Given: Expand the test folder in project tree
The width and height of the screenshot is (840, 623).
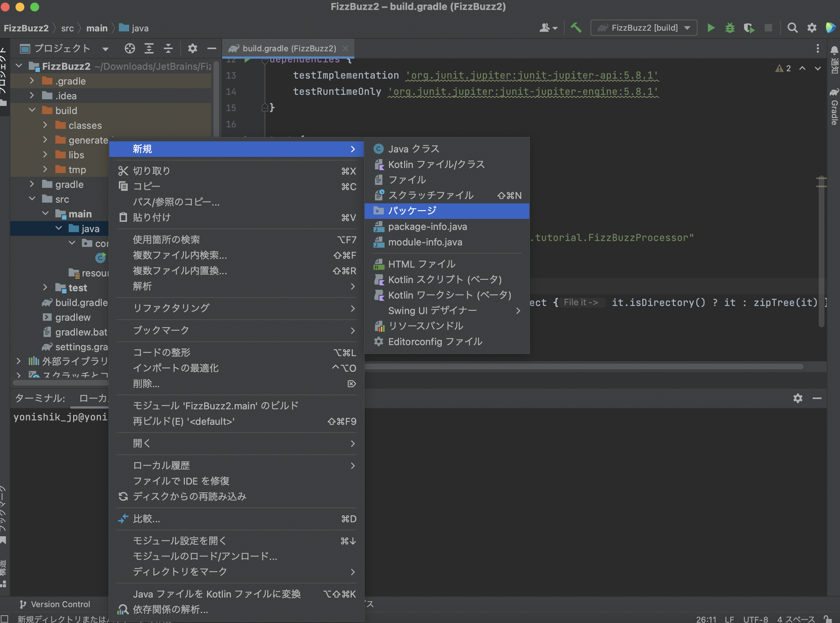Looking at the screenshot, I should click(46, 288).
